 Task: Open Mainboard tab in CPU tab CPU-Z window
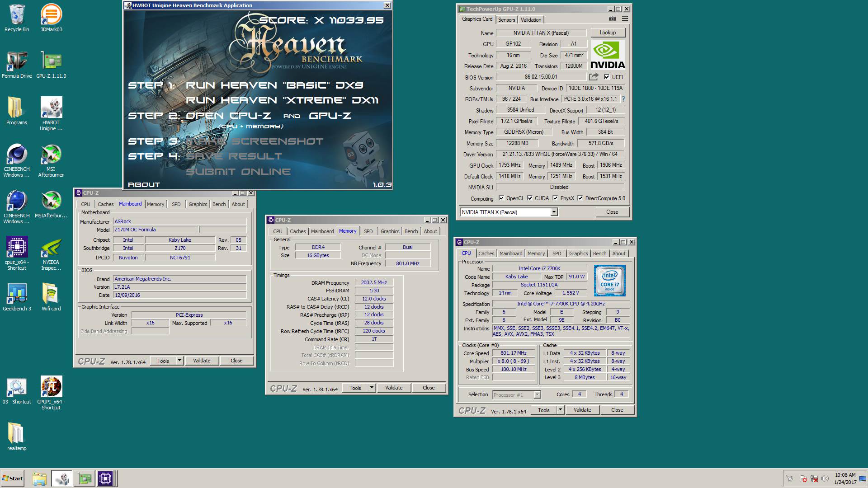[x=511, y=253]
